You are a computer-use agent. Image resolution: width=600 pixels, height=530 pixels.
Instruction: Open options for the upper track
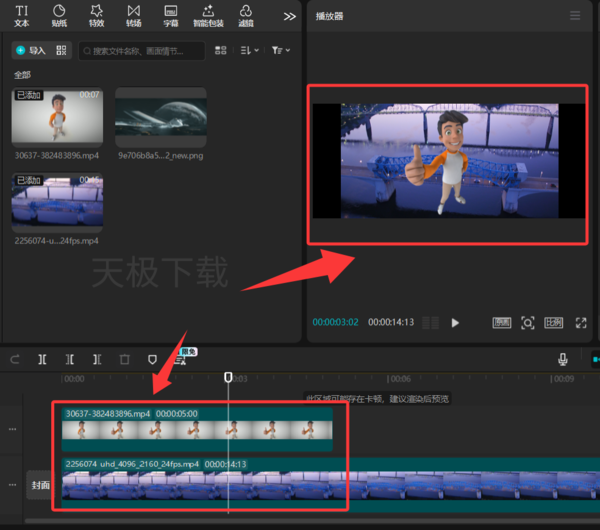point(12,429)
